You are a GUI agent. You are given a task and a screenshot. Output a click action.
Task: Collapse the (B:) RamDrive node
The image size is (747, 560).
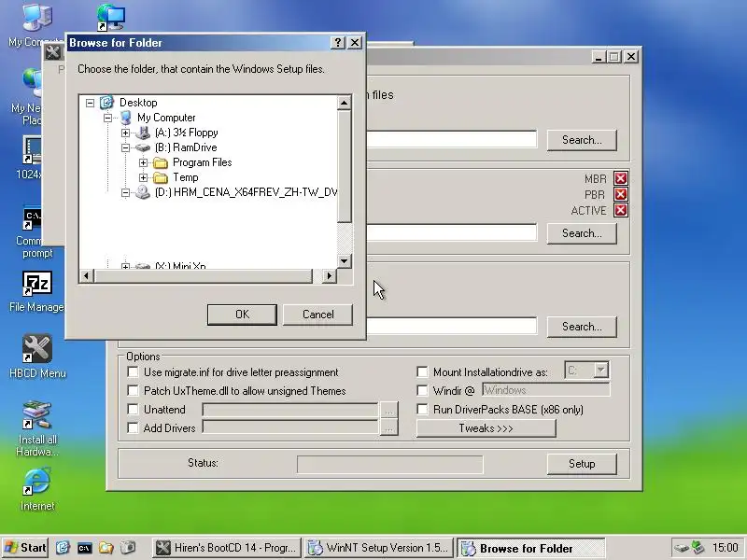coord(125,147)
